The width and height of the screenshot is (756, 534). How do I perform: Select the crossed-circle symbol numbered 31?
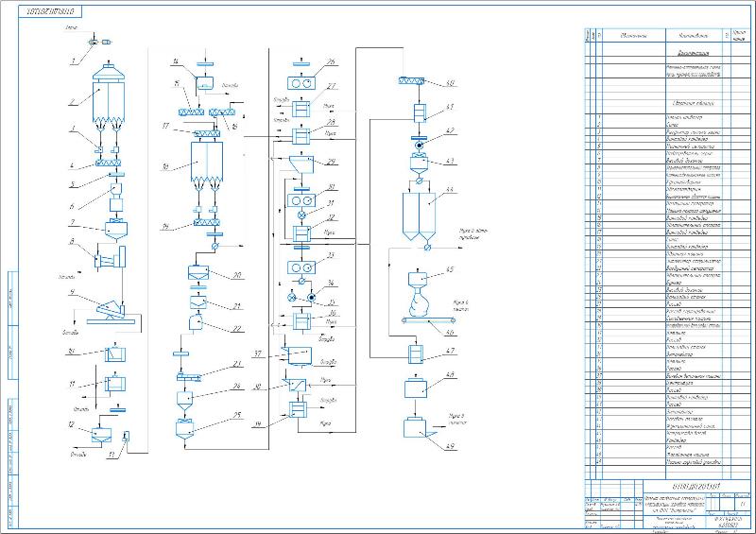pos(302,215)
